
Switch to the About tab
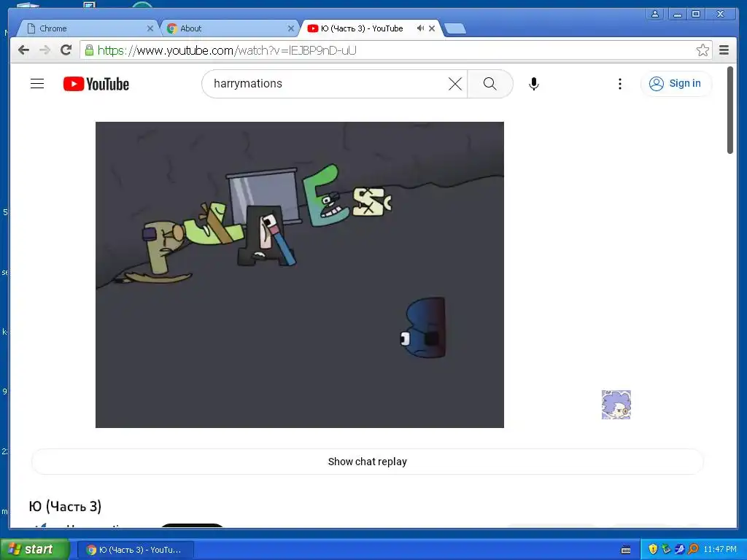click(x=228, y=28)
